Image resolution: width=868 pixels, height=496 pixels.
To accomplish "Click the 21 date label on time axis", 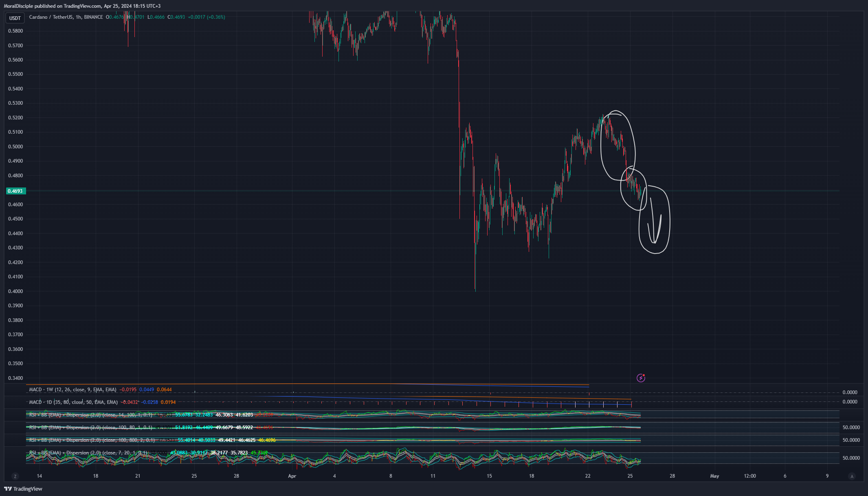I will [138, 476].
